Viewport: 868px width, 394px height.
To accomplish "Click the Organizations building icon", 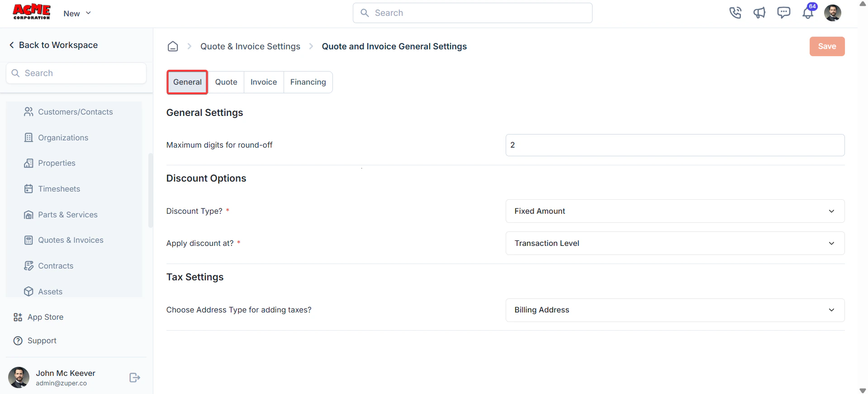I will click(x=28, y=138).
